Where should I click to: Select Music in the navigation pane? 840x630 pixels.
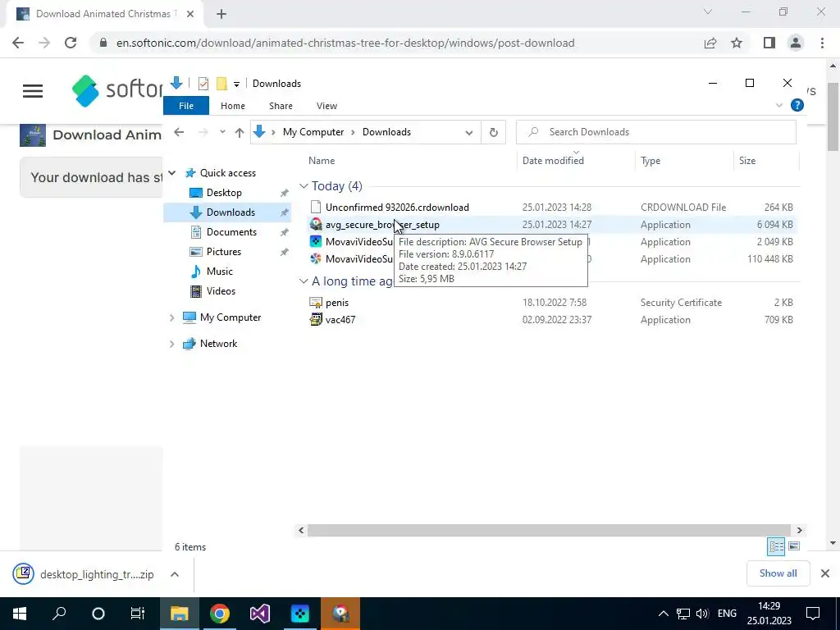click(x=220, y=272)
